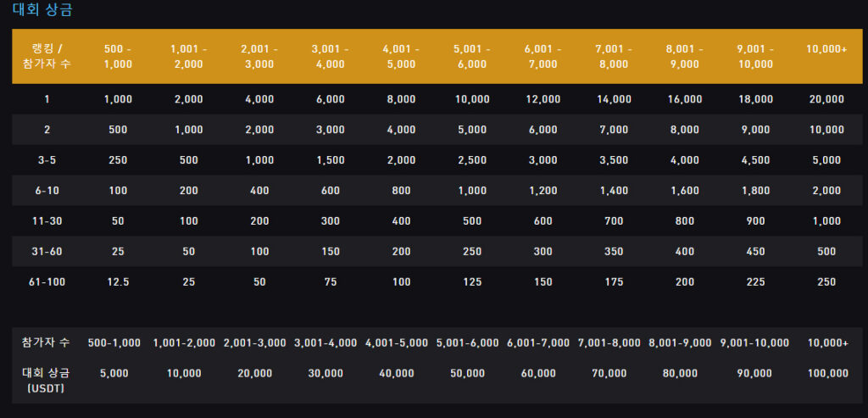
Task: Click the 6-10 ranking row label
Action: coord(47,191)
